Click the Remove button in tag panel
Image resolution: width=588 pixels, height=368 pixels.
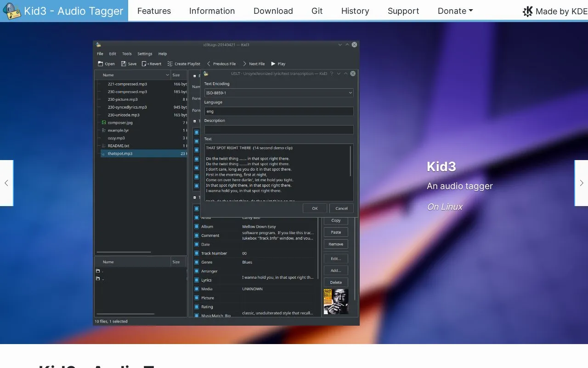click(x=336, y=244)
